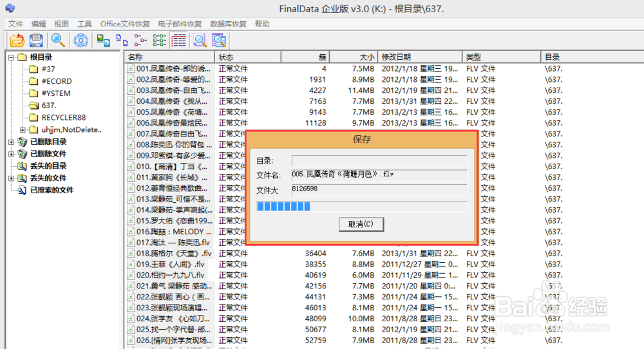Open the 帮助 menu
The image size is (644, 349).
[262, 24]
